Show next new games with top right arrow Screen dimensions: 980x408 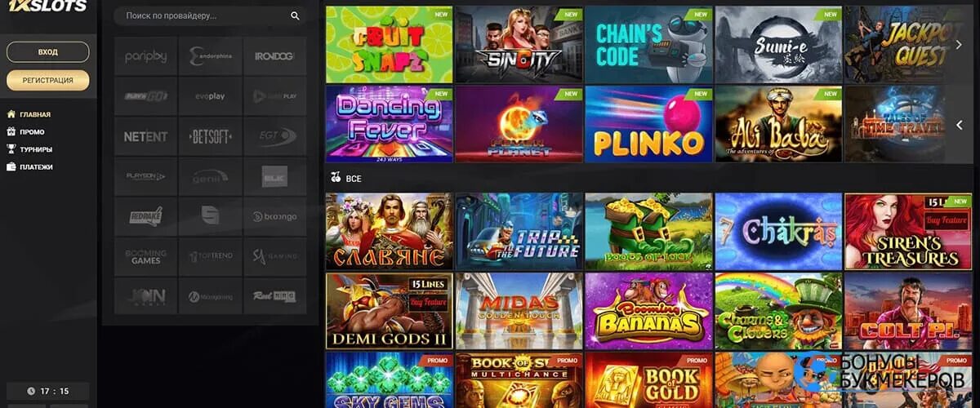point(959,45)
